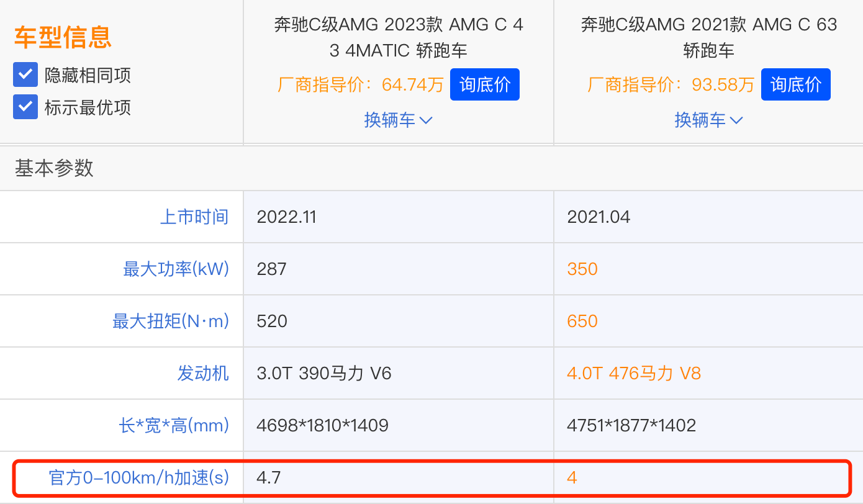Select the 287 max power value
The height and width of the screenshot is (504, 863).
click(x=271, y=269)
